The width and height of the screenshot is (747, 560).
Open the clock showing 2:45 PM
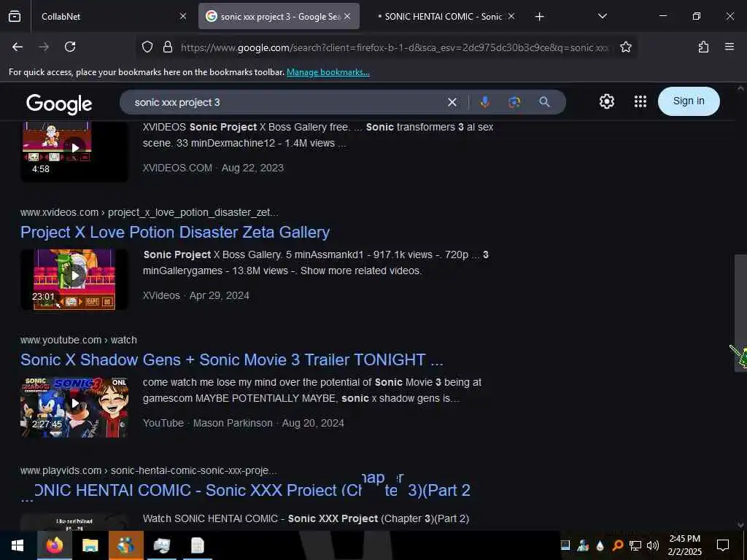pos(684,545)
